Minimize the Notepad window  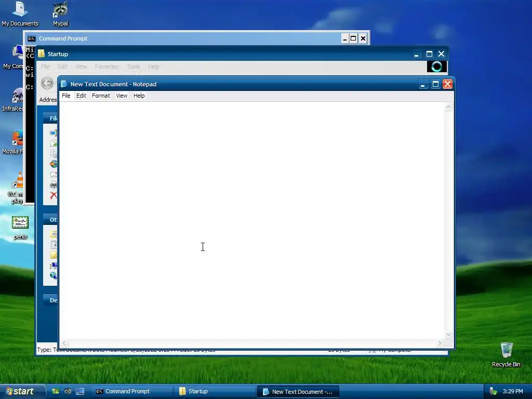[x=423, y=84]
